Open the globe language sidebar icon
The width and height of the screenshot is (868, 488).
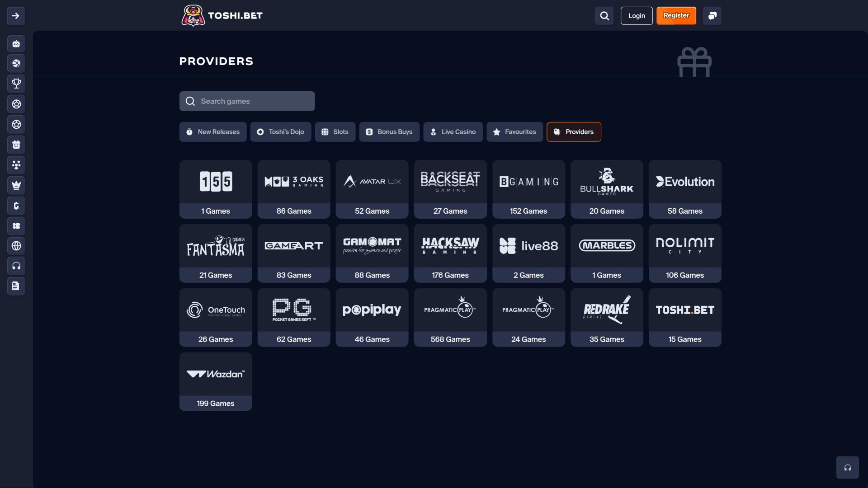(16, 246)
